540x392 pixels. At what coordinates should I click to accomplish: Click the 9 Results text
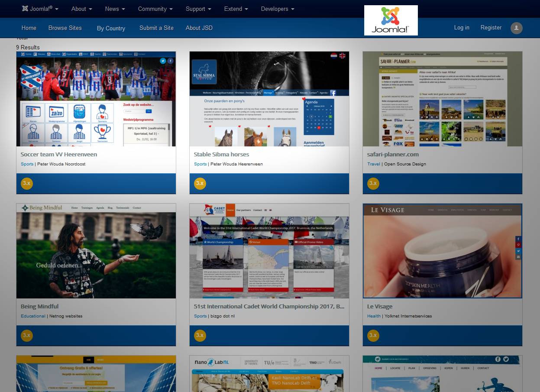28,47
